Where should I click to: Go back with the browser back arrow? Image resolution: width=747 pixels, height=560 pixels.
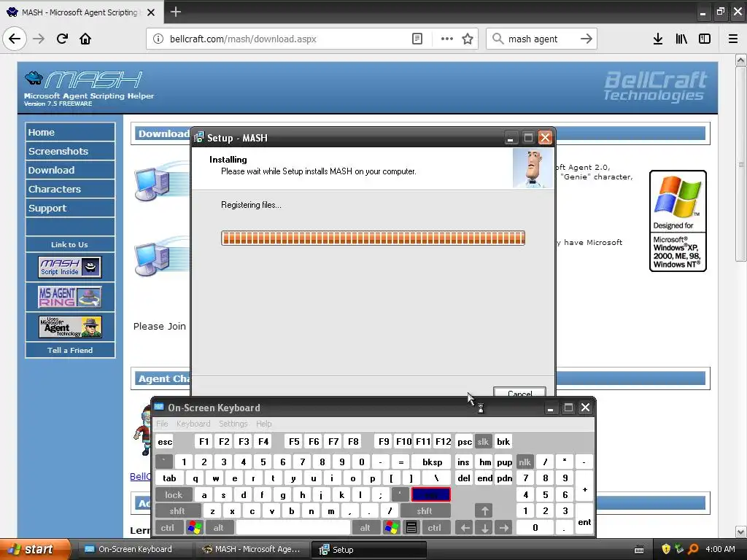pyautogui.click(x=15, y=39)
